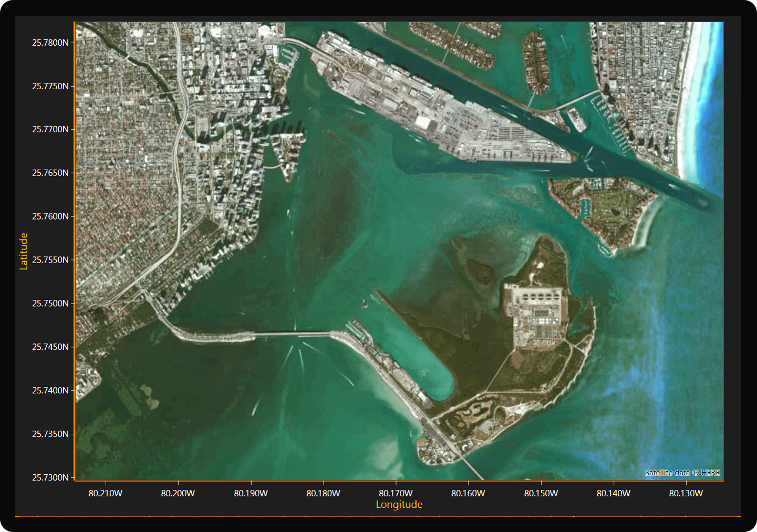Select the 80.210W longitude tick label
Screen dimensions: 757x532
tap(106, 493)
